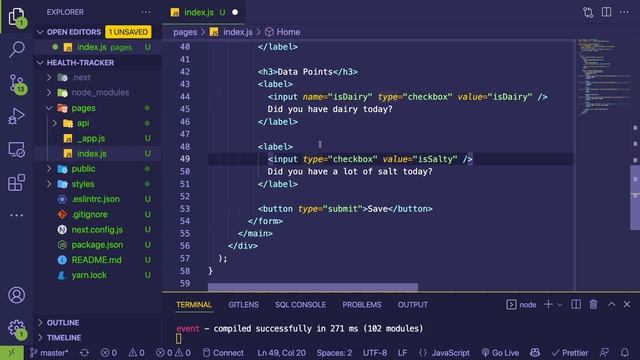The width and height of the screenshot is (640, 360).
Task: Open notifications bell in status bar
Action: pos(624,353)
